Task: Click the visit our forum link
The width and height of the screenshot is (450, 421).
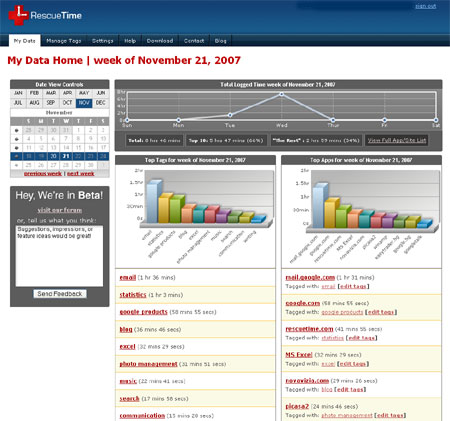Action: coord(60,210)
